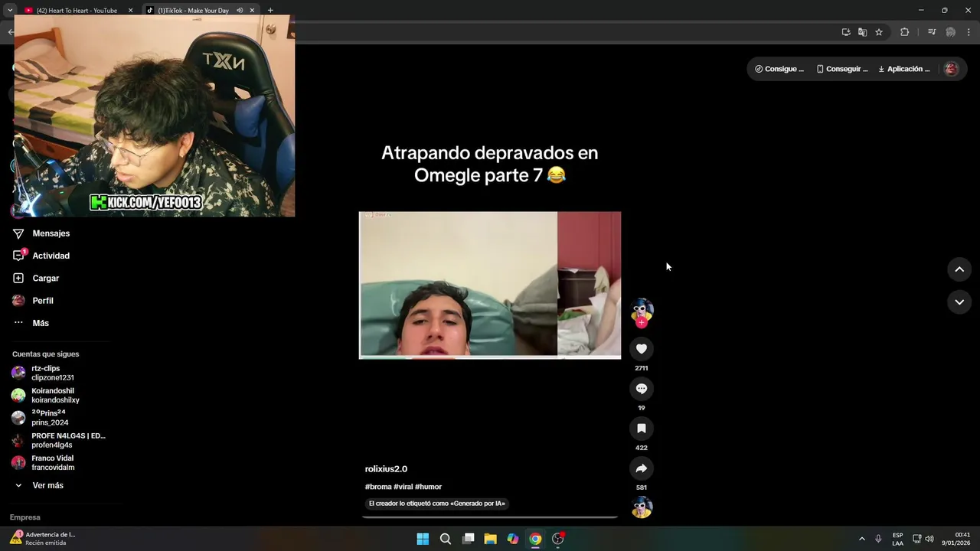The image size is (980, 551).
Task: Click 'Generado por IA' label tag
Action: pos(436,504)
